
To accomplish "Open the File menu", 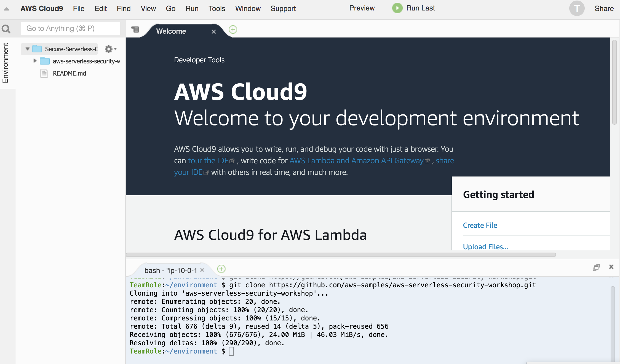I will tap(79, 9).
